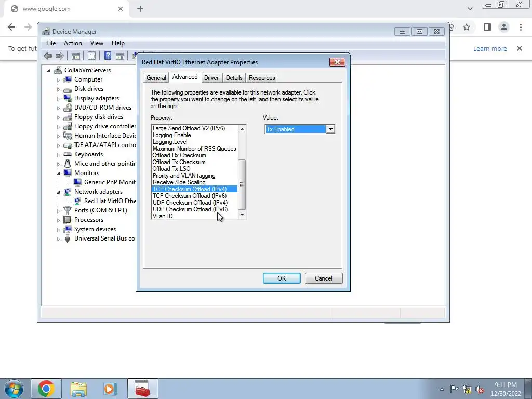Expand the Processors node arrow

pyautogui.click(x=58, y=220)
